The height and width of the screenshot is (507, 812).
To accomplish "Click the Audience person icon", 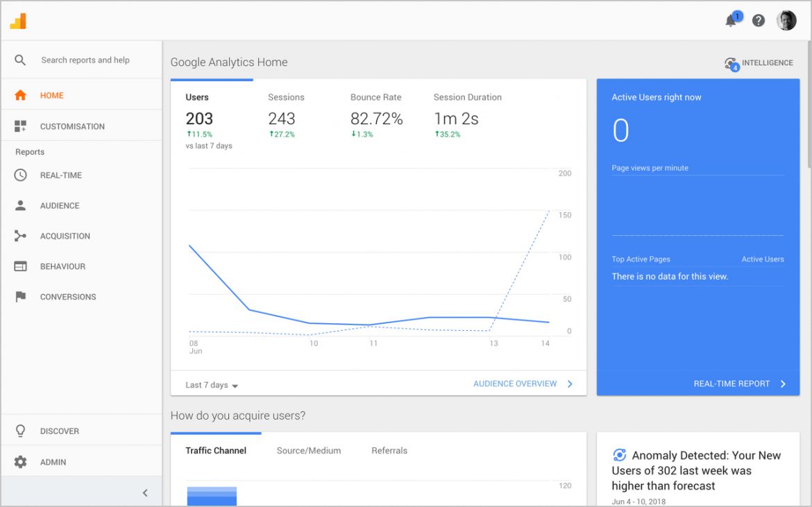I will pos(20,205).
